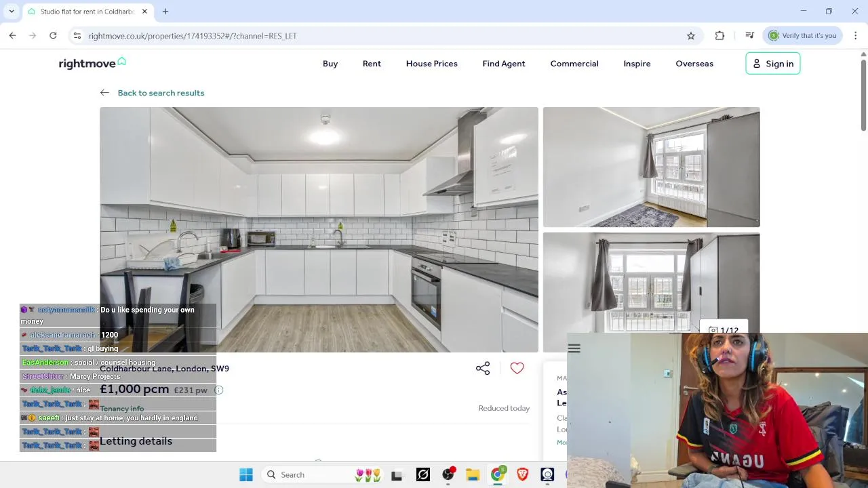Click the address bar URL field
Screen dimensions: 868x488
pyautogui.click(x=387, y=36)
